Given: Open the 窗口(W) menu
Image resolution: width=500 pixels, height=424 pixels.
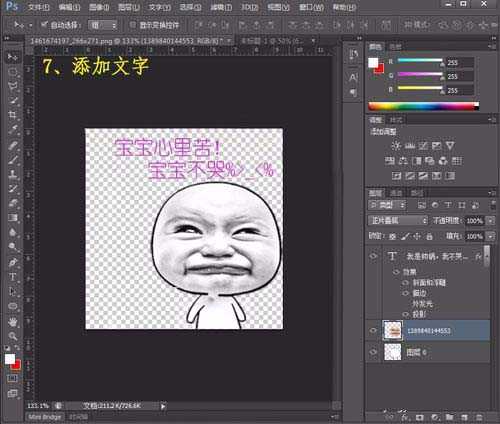Looking at the screenshot, I should [x=311, y=7].
